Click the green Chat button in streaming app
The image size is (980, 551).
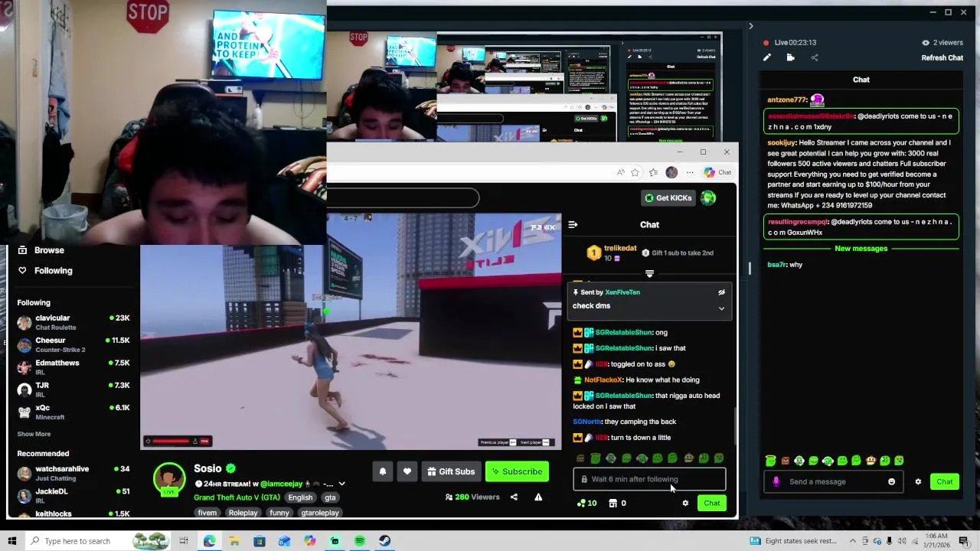tap(944, 482)
